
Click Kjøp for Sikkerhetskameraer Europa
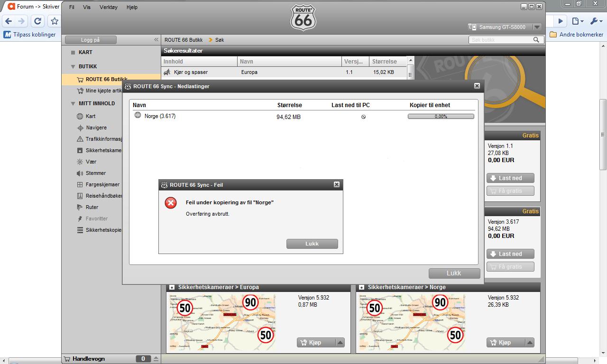(x=316, y=342)
